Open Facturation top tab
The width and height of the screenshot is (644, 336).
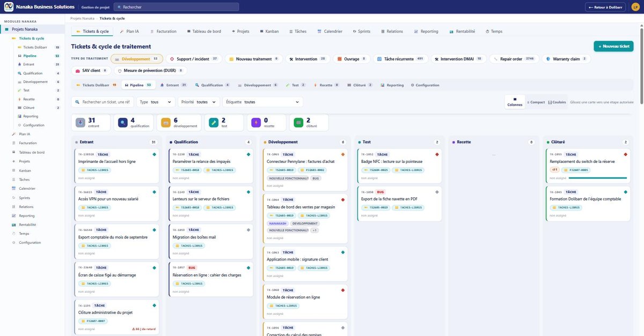point(163,32)
